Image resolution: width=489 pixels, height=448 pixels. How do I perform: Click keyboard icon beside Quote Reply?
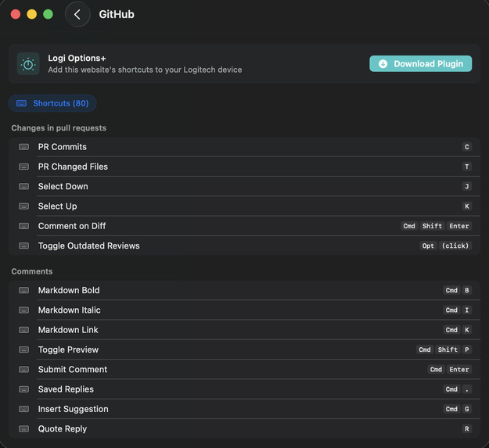(x=23, y=428)
